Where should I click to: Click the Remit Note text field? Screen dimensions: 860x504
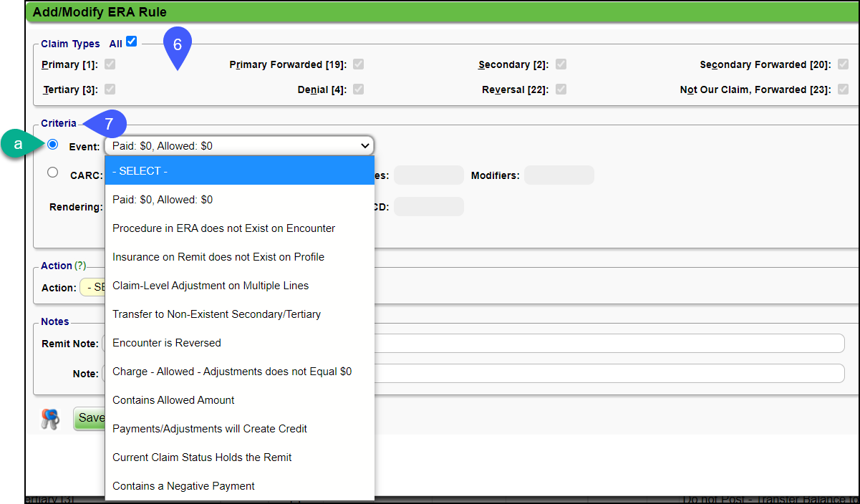pos(609,344)
